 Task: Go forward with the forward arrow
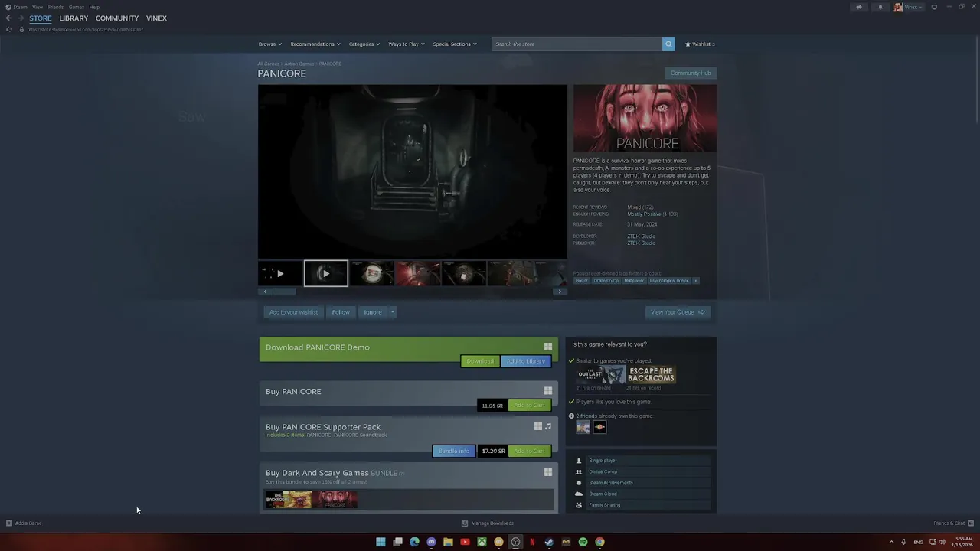pos(20,18)
